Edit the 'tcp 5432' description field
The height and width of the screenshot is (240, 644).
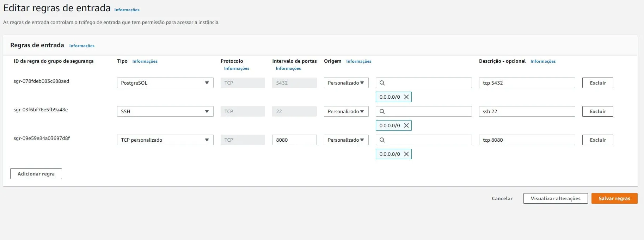(527, 83)
